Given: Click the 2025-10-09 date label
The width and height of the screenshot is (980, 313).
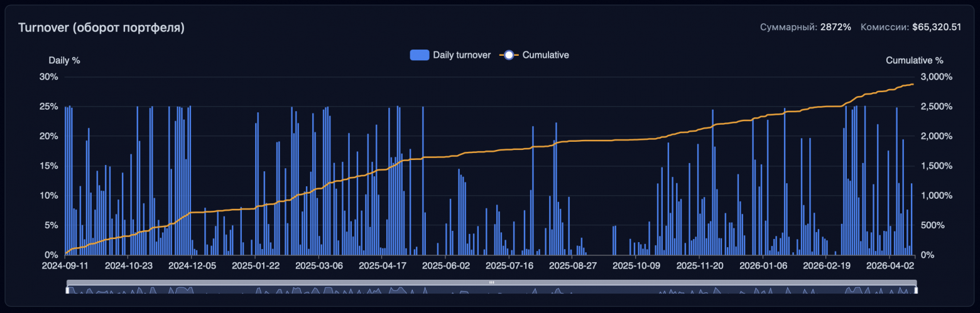Looking at the screenshot, I should tap(636, 265).
